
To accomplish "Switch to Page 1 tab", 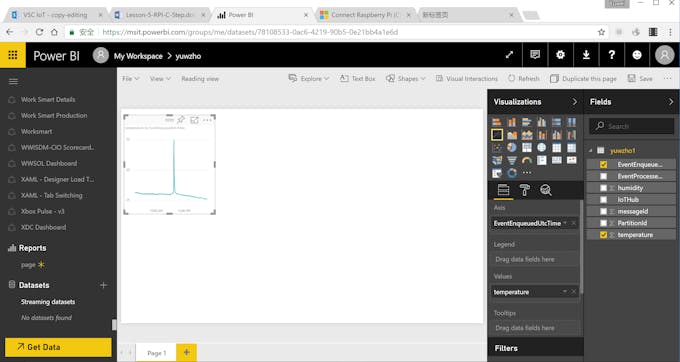I will (156, 353).
